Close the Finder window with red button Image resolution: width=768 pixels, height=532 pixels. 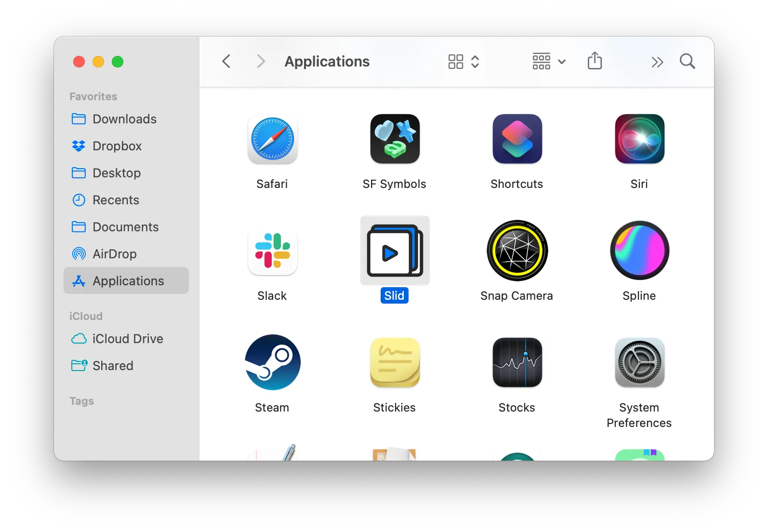[x=79, y=62]
